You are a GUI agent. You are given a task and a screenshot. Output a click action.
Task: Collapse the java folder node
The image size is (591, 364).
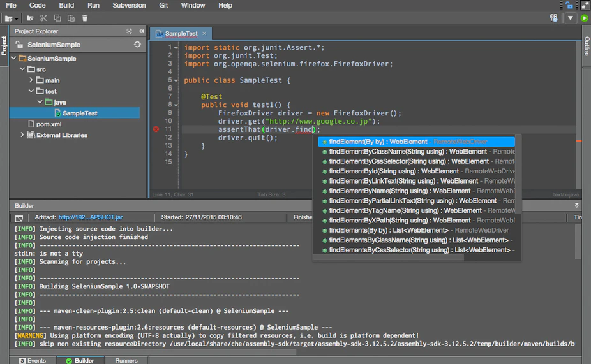pos(40,102)
